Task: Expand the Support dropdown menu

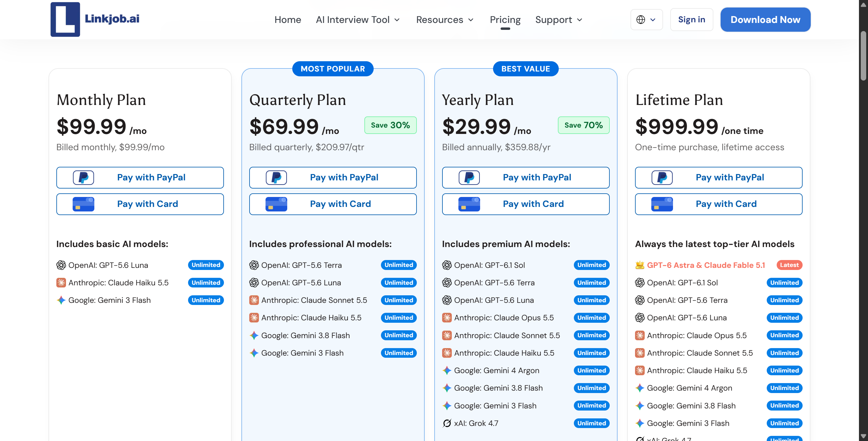Action: tap(559, 20)
